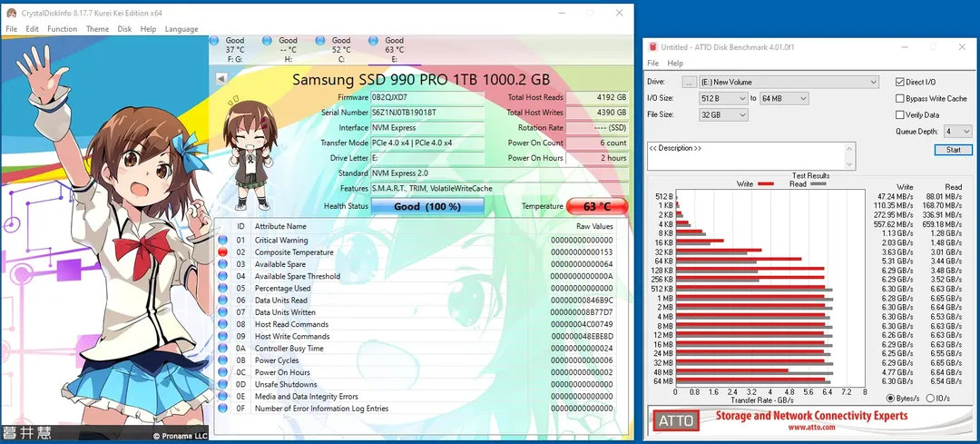The image size is (980, 444).
Task: Click status orb for Power Cycles row
Action: pyautogui.click(x=223, y=360)
